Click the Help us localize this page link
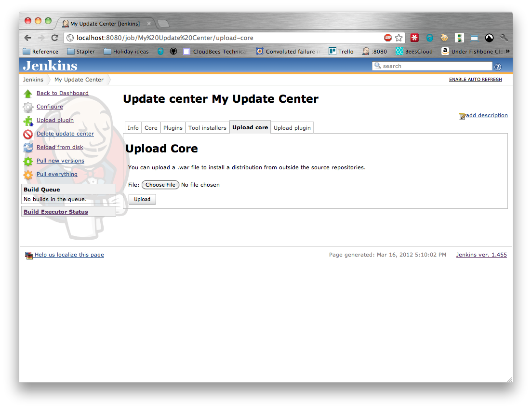This screenshot has width=532, height=409. tap(69, 255)
